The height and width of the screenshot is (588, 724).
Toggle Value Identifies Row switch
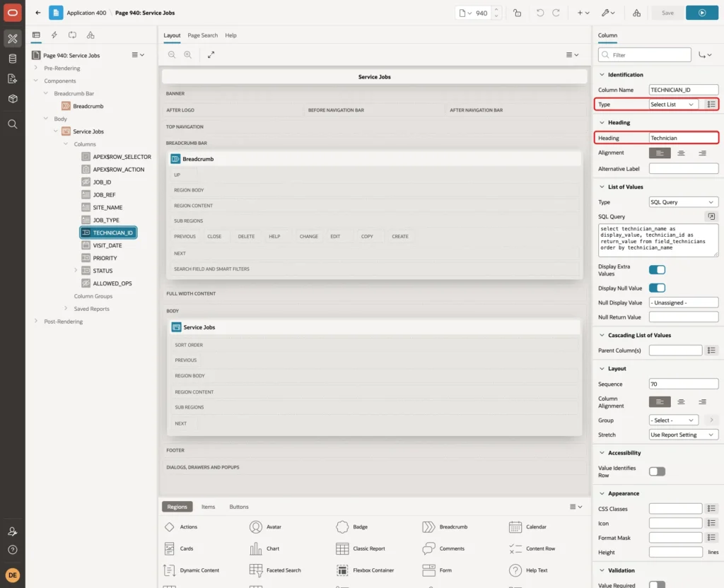point(657,471)
